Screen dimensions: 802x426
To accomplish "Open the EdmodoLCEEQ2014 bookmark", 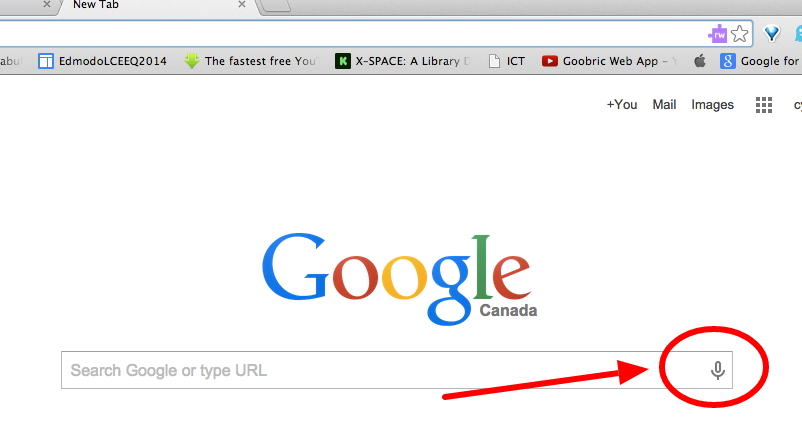I will [x=102, y=61].
